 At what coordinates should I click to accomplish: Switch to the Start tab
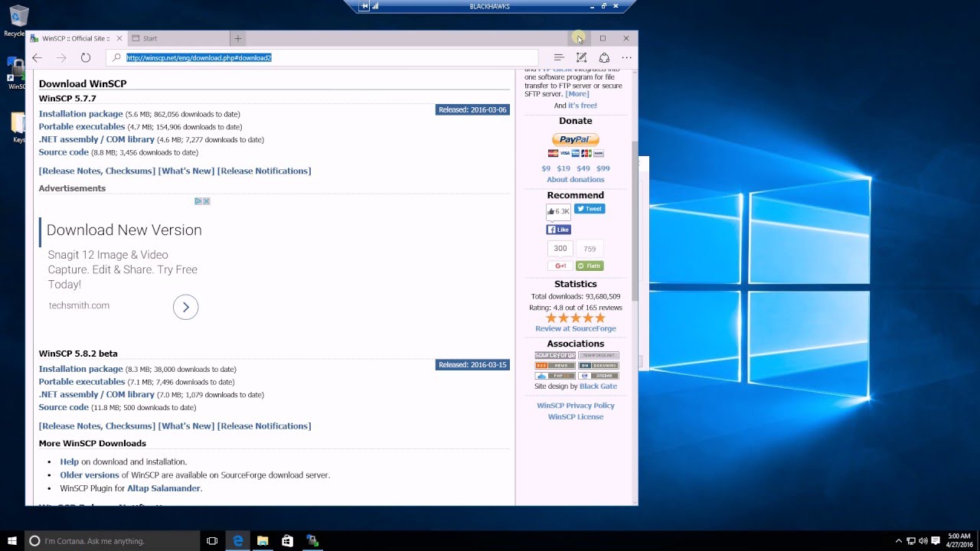point(178,38)
